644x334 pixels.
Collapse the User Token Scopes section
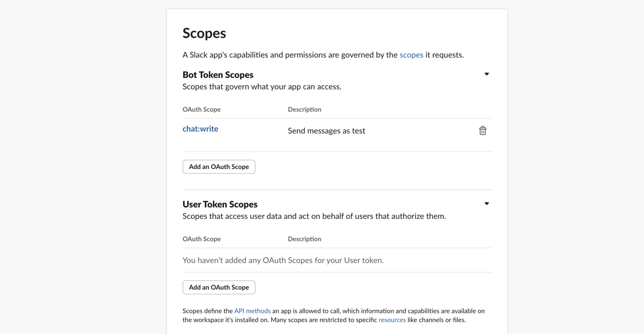point(487,204)
